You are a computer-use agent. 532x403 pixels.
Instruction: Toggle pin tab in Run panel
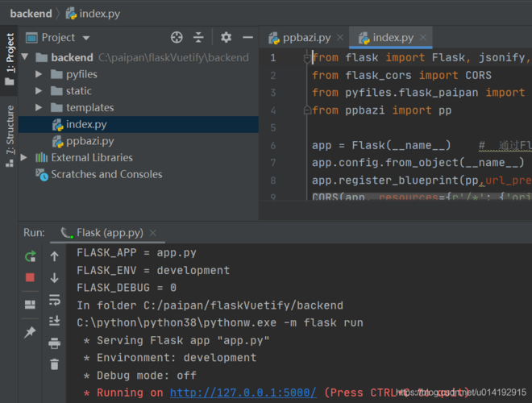[30, 332]
